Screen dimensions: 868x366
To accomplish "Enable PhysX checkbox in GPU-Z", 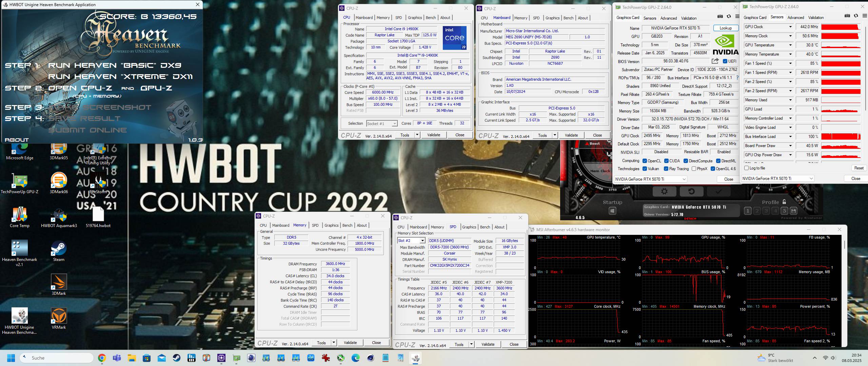I will click(x=694, y=169).
